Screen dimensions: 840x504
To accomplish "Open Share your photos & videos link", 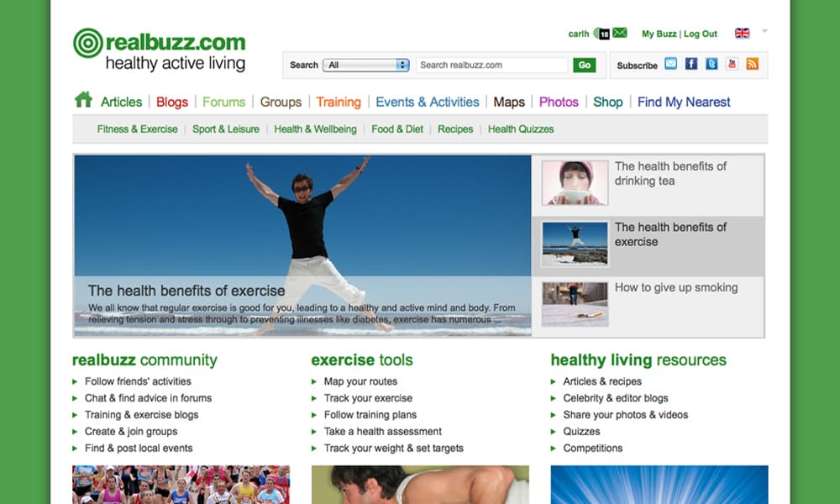I will pos(625,415).
